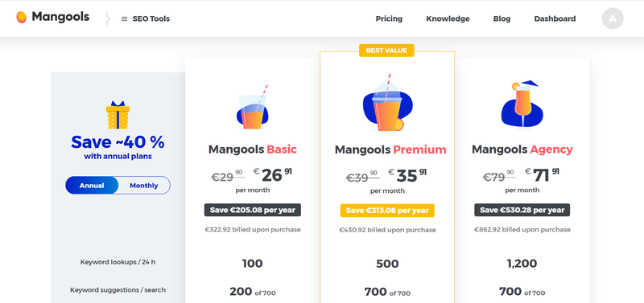Click the Mangools orange logo icon
644x303 pixels.
(x=22, y=17)
